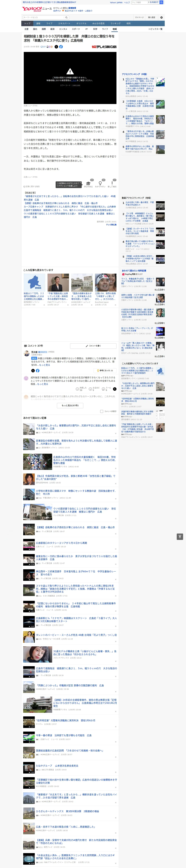Toggle the コメント非表示 checkbox

tap(102, 411)
